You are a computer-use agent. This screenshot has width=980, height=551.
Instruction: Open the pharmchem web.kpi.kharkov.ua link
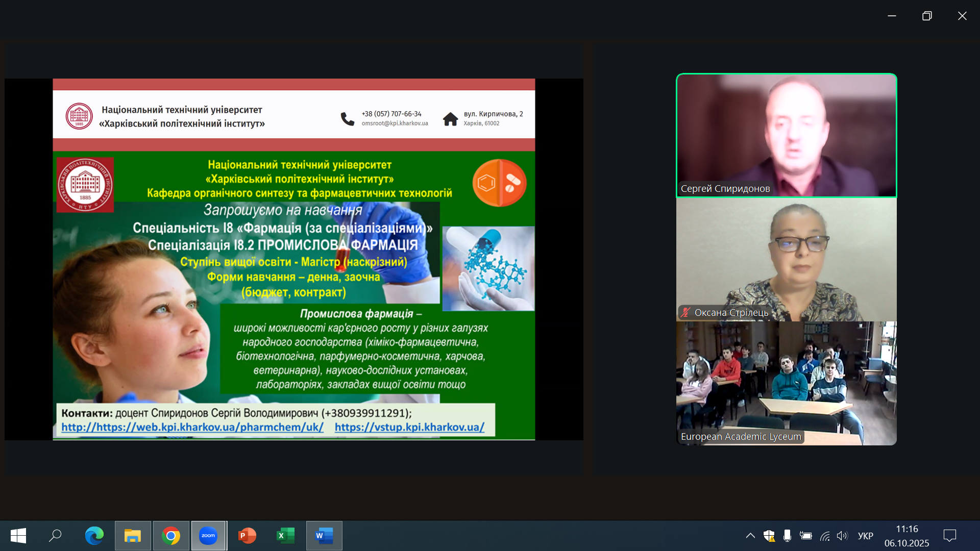(x=192, y=427)
